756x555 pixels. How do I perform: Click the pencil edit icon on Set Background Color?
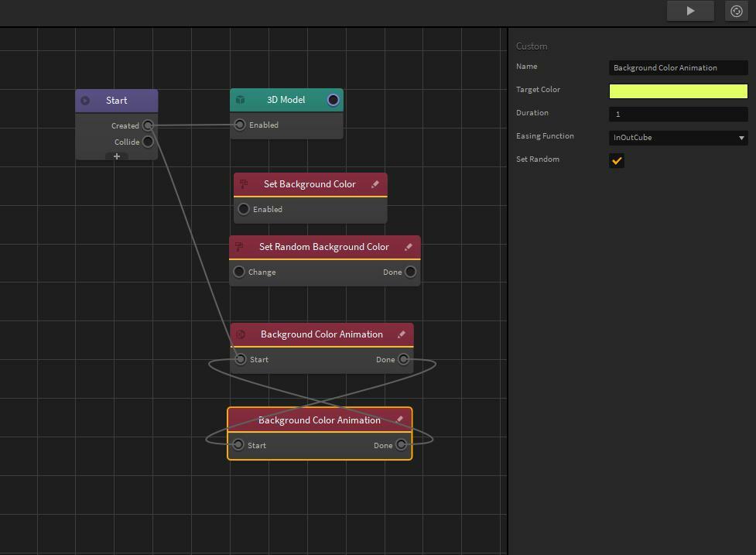(375, 184)
